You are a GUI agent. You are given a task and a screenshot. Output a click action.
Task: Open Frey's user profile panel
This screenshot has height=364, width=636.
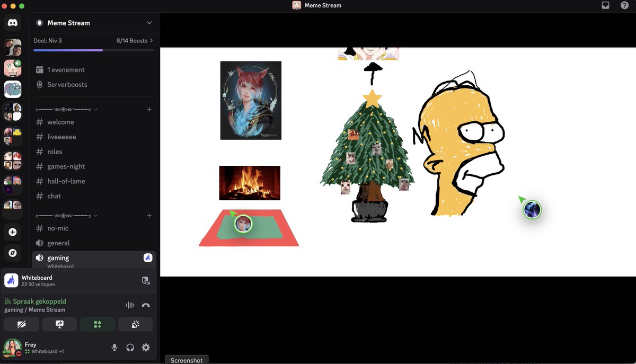pos(34,348)
